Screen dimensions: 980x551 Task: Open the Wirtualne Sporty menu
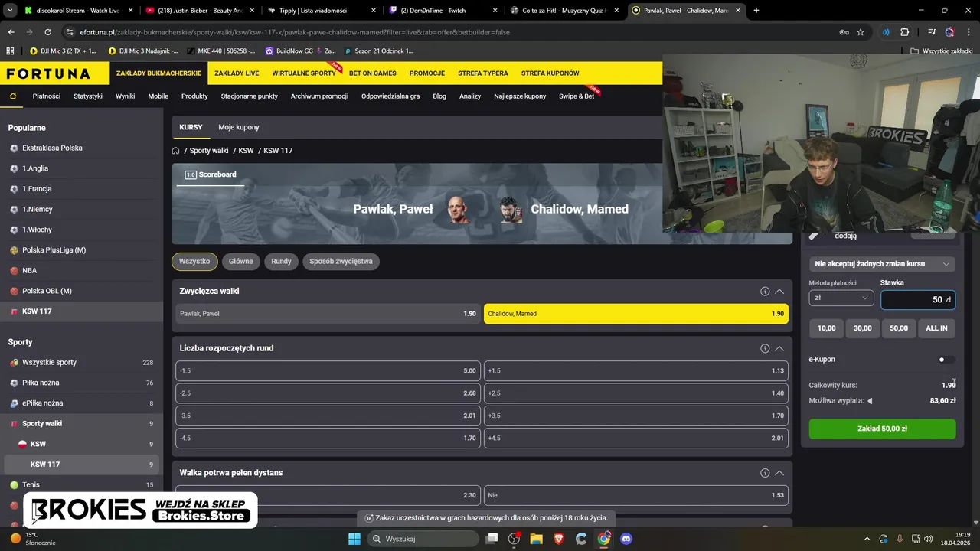click(x=304, y=73)
